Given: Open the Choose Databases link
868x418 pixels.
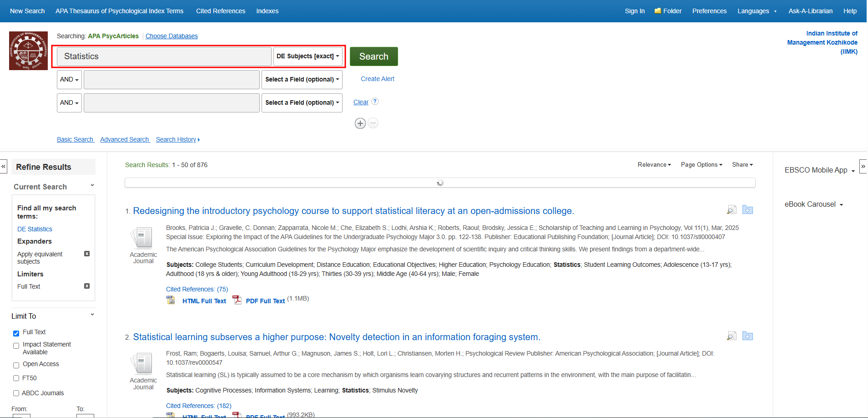Looking at the screenshot, I should click(172, 36).
